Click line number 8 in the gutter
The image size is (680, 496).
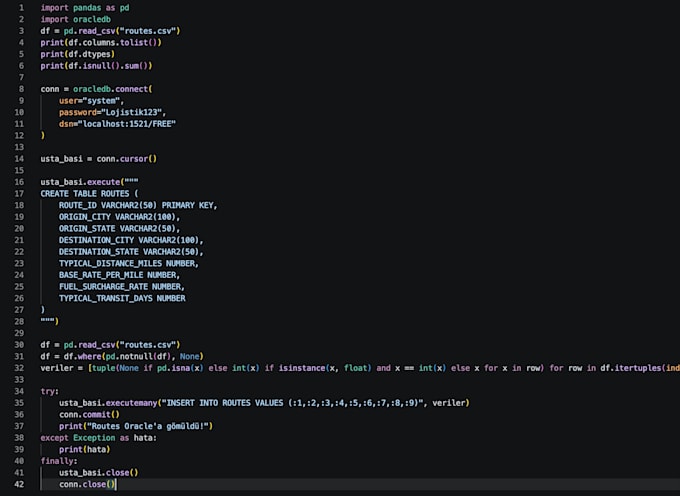tap(22, 89)
